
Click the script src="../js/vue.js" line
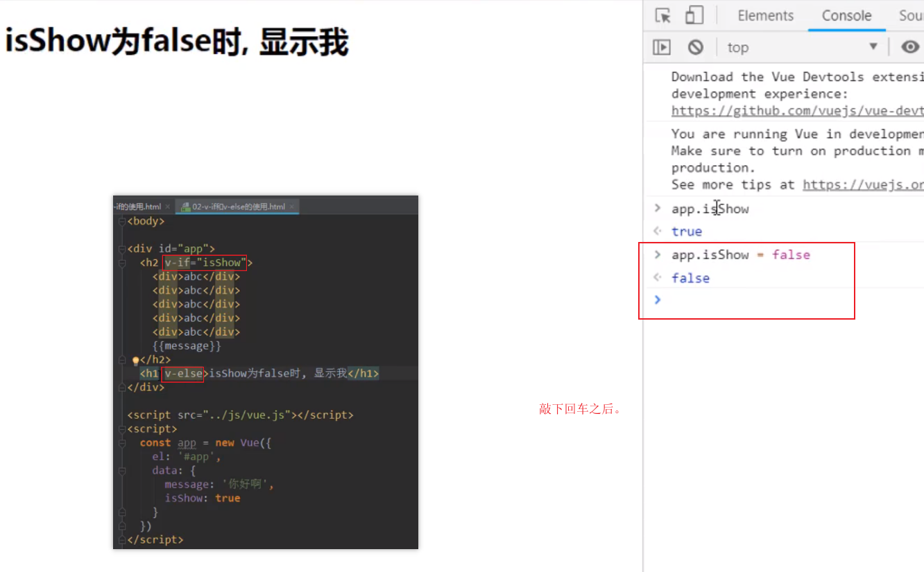pyautogui.click(x=240, y=415)
